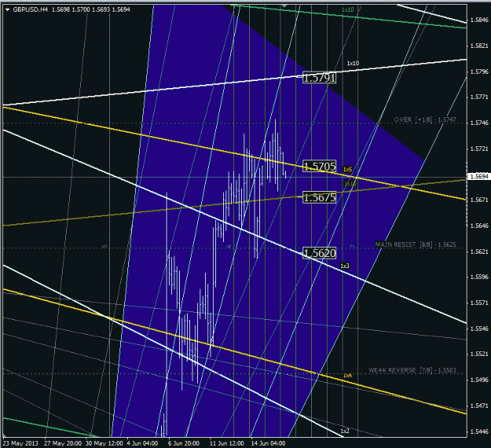Click 1.5621 on the price scale

click(x=479, y=252)
